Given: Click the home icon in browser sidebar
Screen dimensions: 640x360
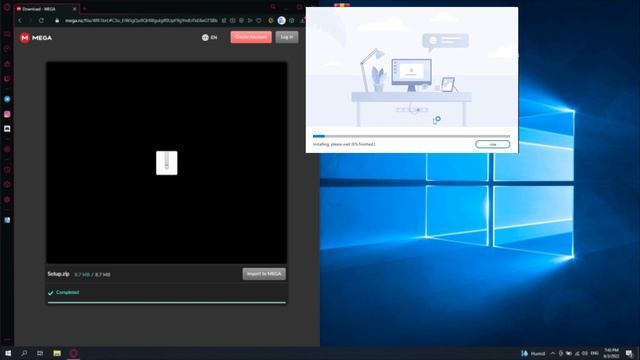Looking at the screenshot, I should pyautogui.click(x=7, y=64).
